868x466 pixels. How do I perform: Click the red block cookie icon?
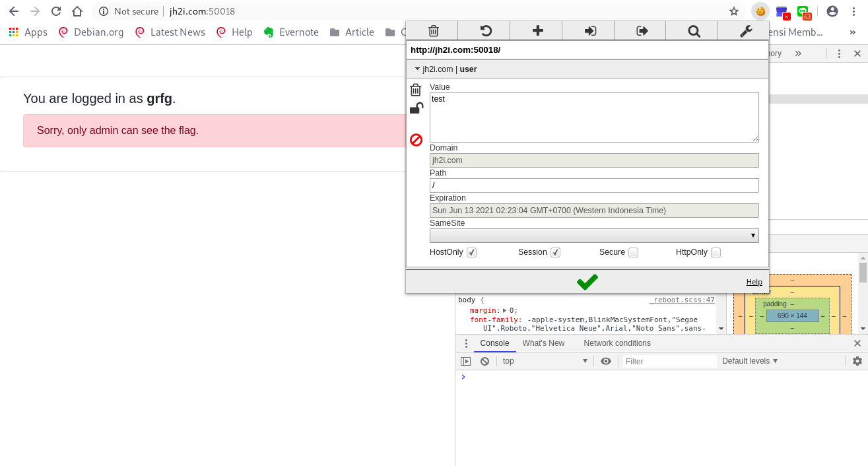(416, 140)
